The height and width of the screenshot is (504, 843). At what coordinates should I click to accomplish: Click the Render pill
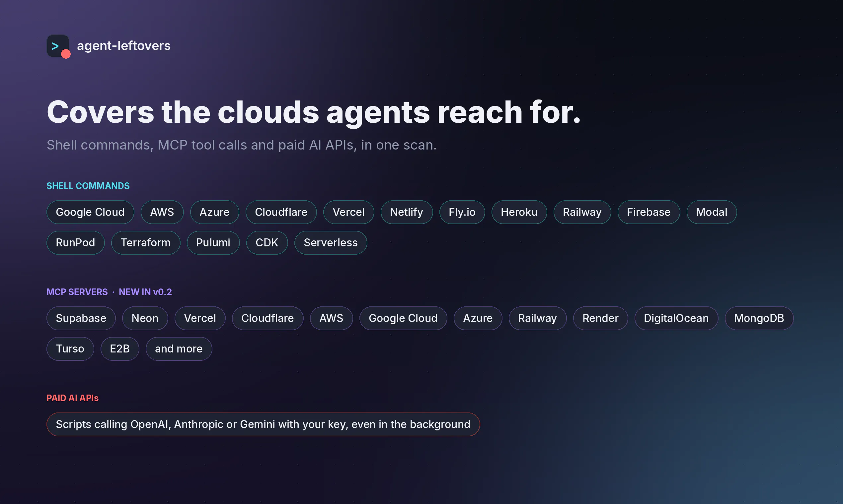coord(601,318)
